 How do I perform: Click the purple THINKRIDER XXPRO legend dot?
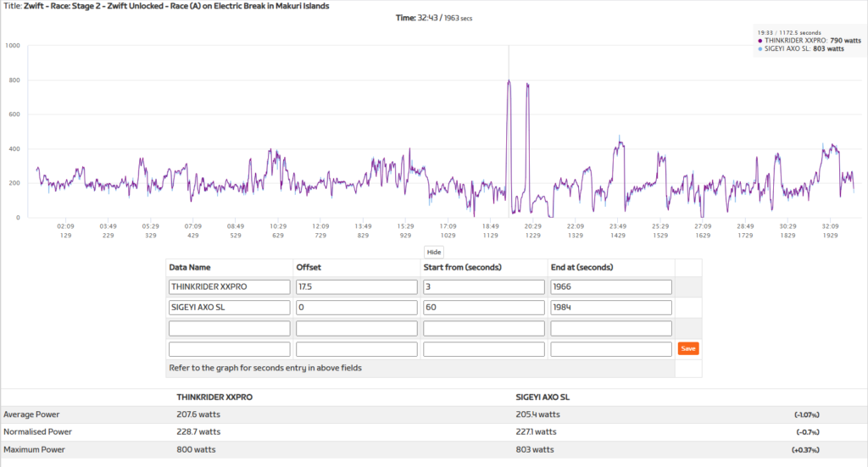pos(760,41)
